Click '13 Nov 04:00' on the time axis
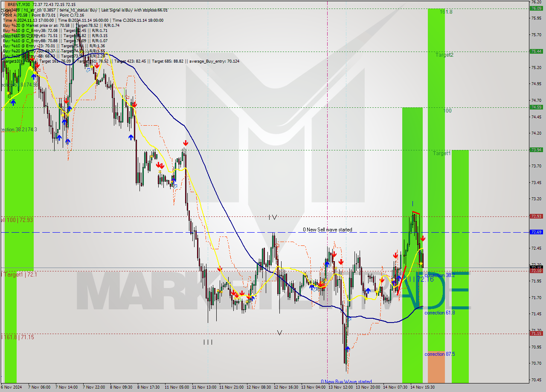Image resolution: width=546 pixels, height=392 pixels. (313, 387)
